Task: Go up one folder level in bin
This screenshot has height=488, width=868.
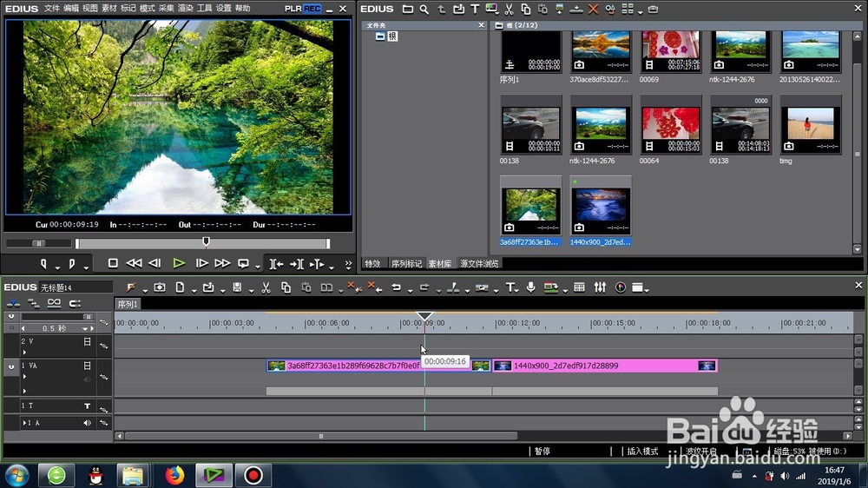Action: (x=441, y=9)
